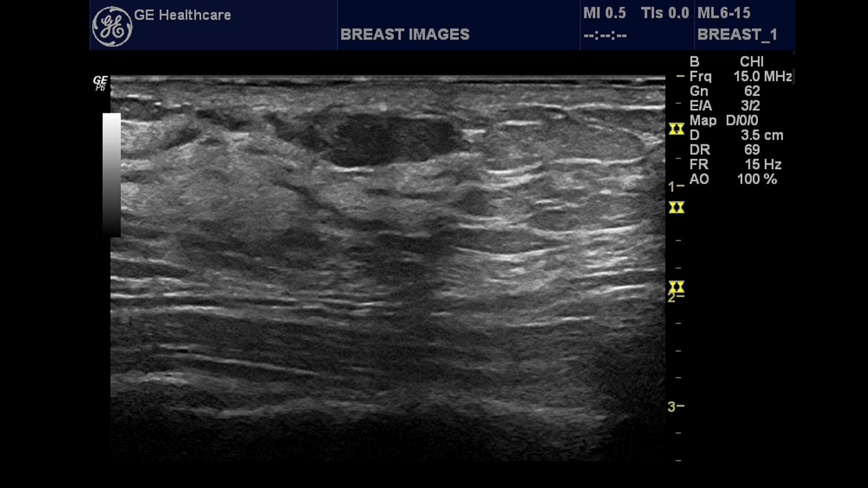Screen dimensions: 868x488
Task: Click the TIs 0.0 indicator
Action: [665, 13]
